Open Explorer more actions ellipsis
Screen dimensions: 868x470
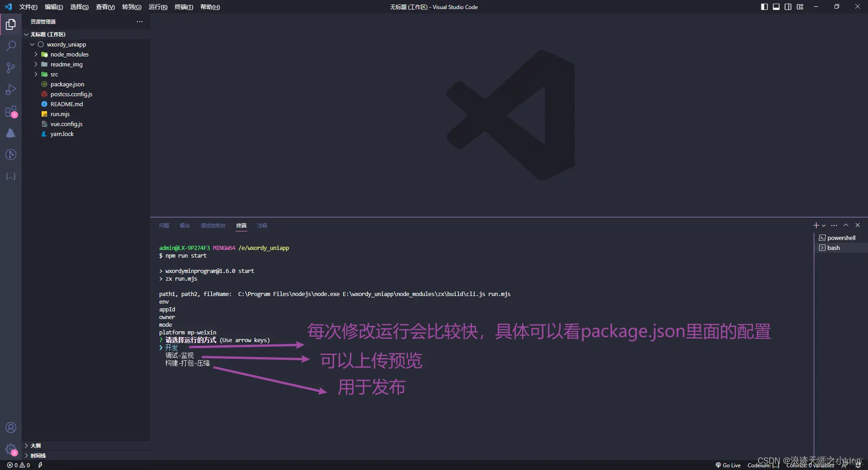(x=140, y=22)
